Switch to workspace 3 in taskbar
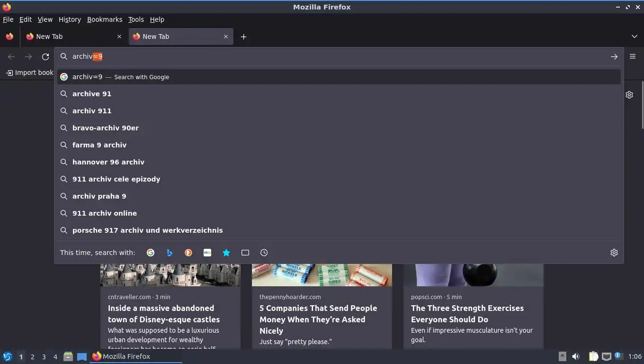The image size is (644, 364). pos(44,357)
